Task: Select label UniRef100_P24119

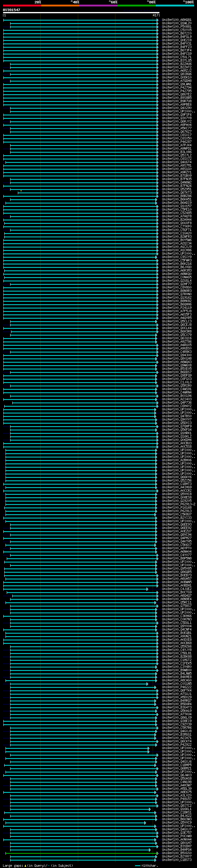Action: (x=176, y=308)
